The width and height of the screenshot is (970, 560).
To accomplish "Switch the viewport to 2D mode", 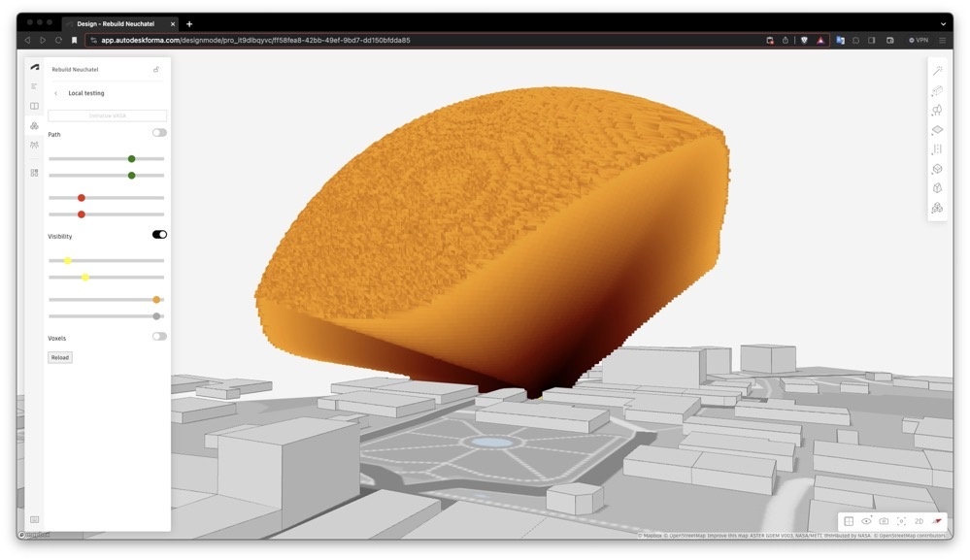I will tap(919, 521).
